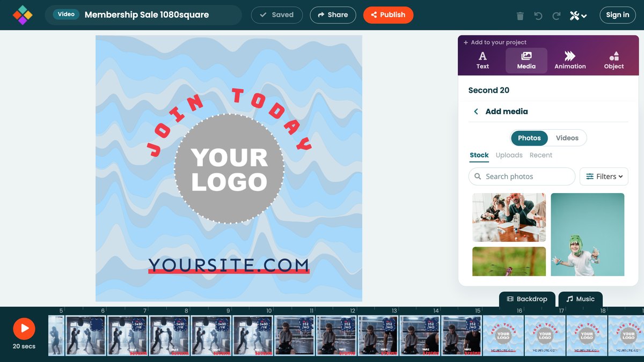
Task: Choose the people at table stock photo
Action: (x=509, y=217)
